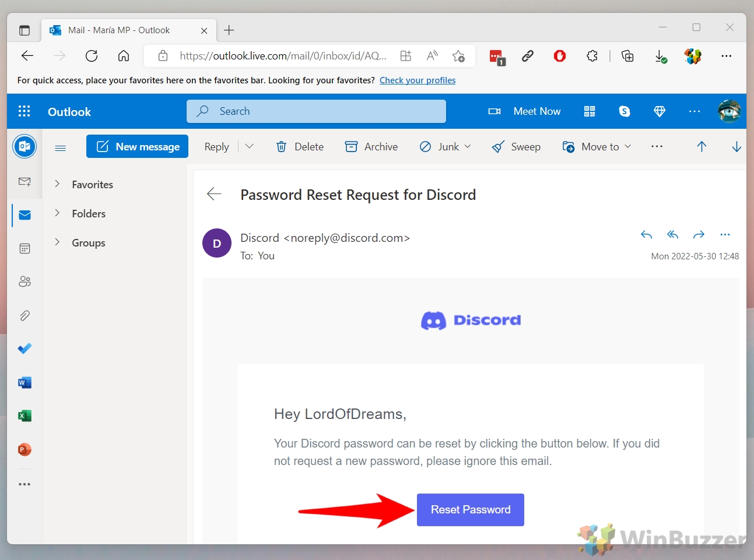Archive the current email
This screenshot has width=754, height=560.
tap(371, 147)
